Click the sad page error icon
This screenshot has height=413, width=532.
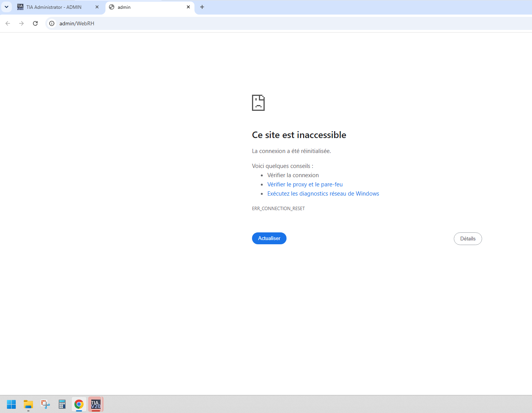coord(258,103)
